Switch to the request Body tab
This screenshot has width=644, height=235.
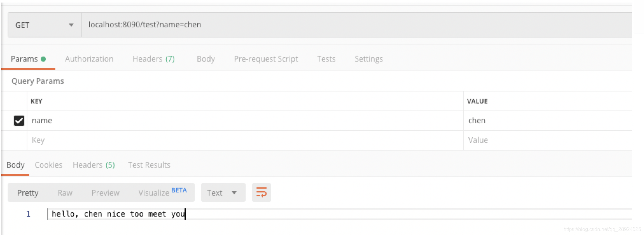206,59
